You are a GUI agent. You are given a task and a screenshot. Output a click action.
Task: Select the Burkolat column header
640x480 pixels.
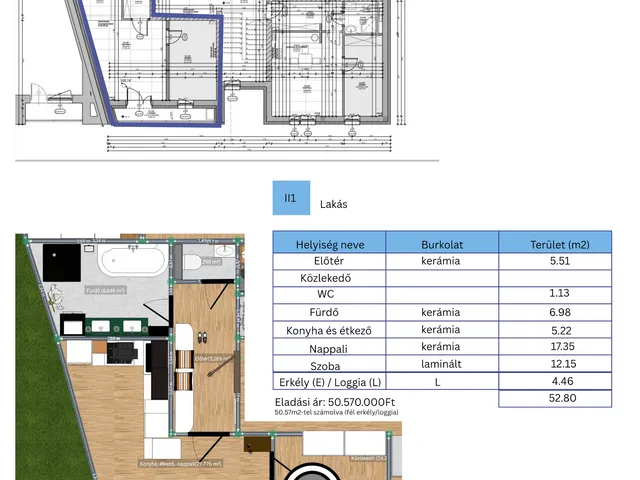(x=441, y=244)
